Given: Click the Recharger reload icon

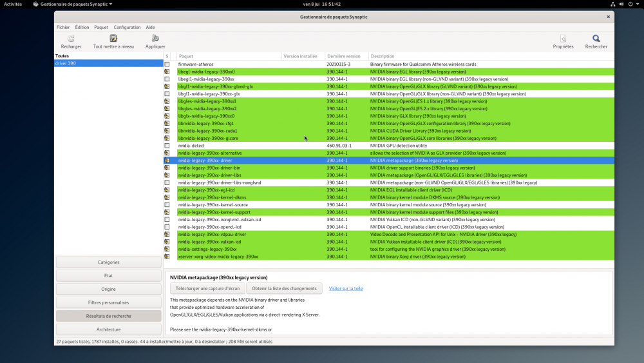Looking at the screenshot, I should coord(71,39).
